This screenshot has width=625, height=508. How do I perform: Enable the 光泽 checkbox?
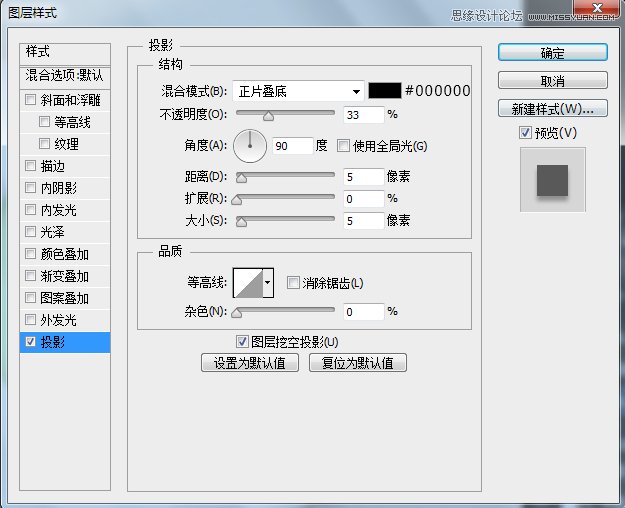(x=31, y=231)
